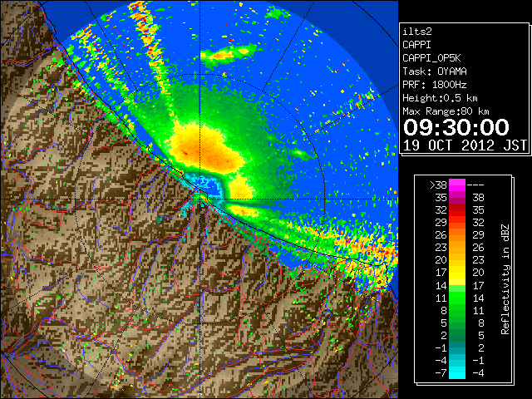The height and width of the screenshot is (399, 532).
Task: Pick the red 32 dBZ legend color
Action: (457, 210)
